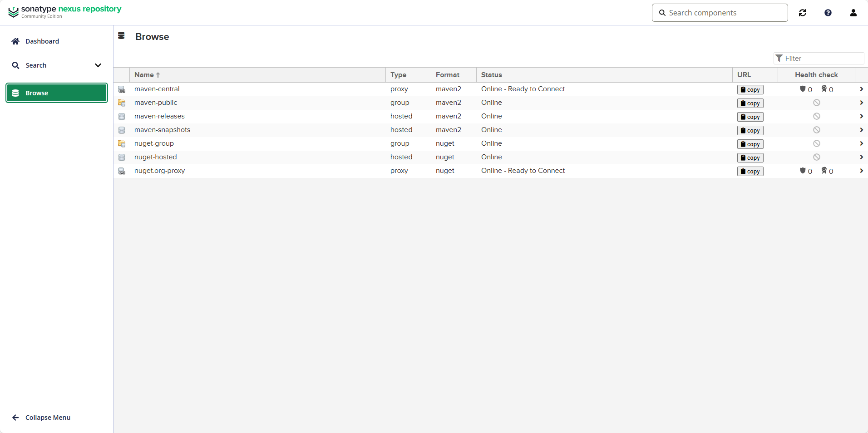This screenshot has width=868, height=433.
Task: Open the help question mark icon
Action: (828, 13)
